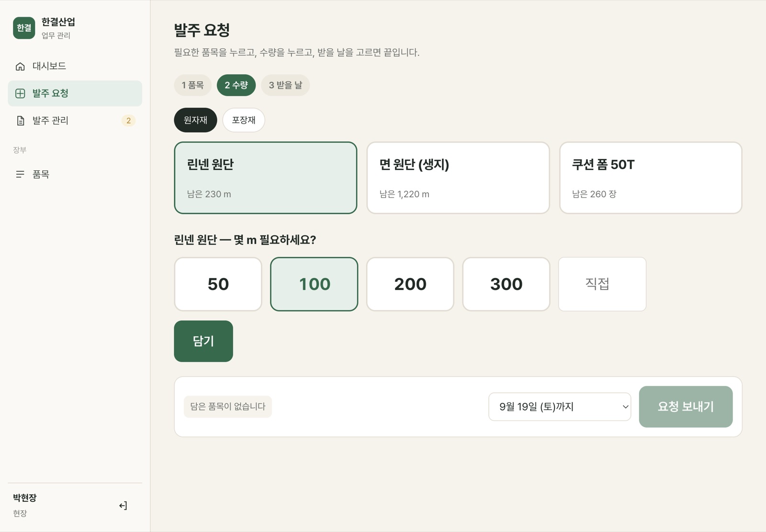
Task: Choose 직접 to enter a custom quantity
Action: (x=602, y=284)
